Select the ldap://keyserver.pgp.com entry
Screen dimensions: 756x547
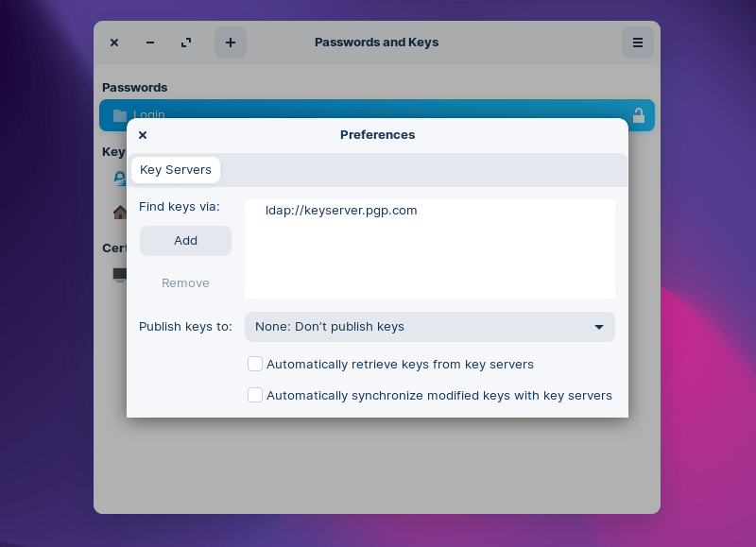(341, 210)
